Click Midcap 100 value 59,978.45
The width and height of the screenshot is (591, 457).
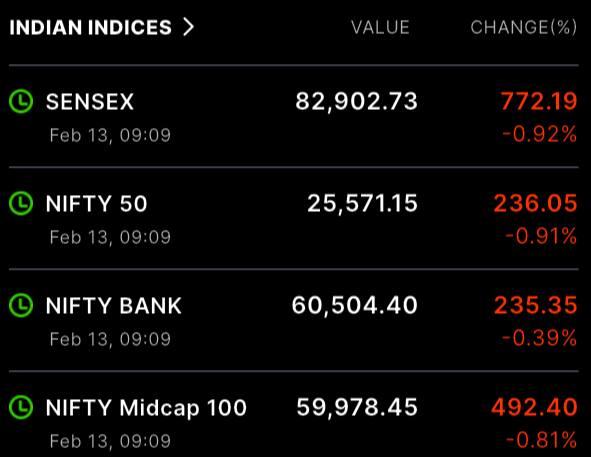coord(357,408)
